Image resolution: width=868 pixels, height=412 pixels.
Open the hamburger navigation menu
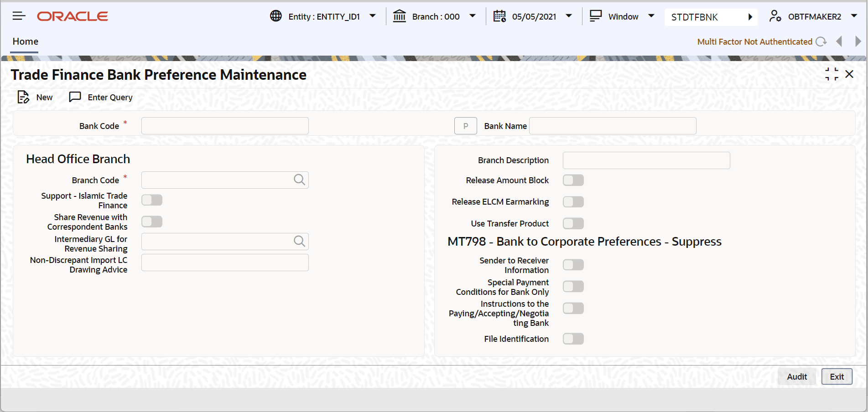pos(19,16)
